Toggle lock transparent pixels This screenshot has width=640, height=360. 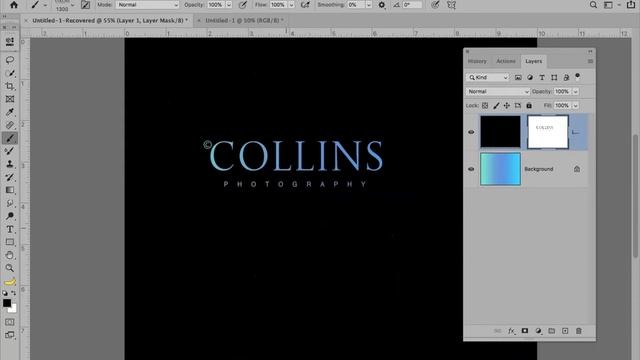pyautogui.click(x=485, y=105)
